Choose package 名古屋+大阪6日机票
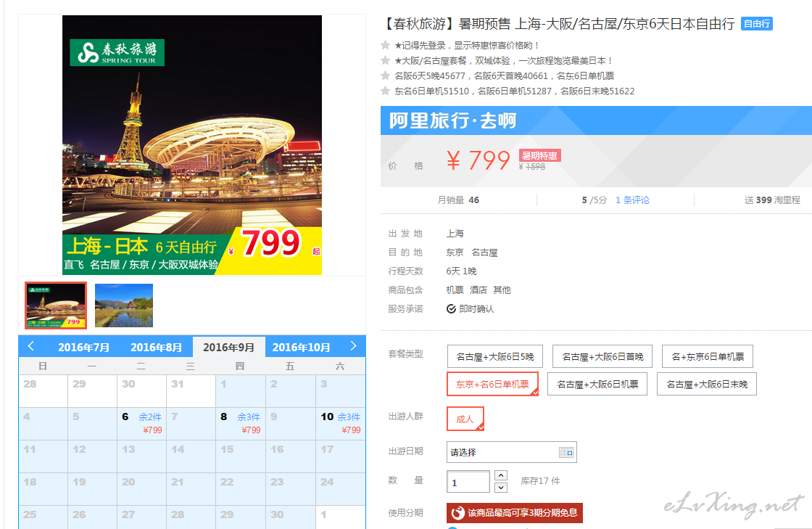Viewport: 812px width, 529px height. (597, 384)
